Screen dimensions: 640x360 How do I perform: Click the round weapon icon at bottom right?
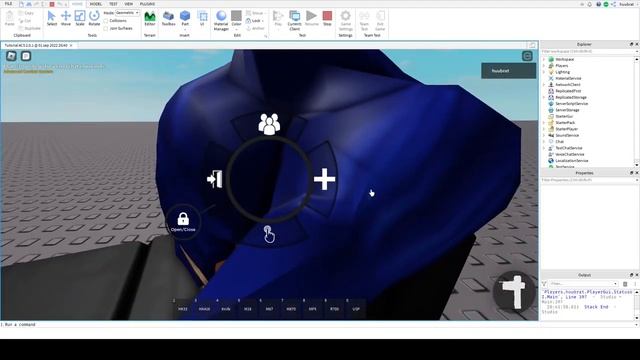tap(514, 291)
